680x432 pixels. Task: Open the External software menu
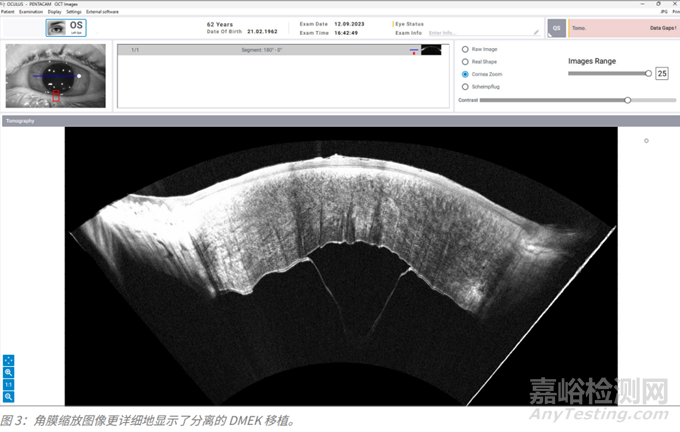pos(102,11)
